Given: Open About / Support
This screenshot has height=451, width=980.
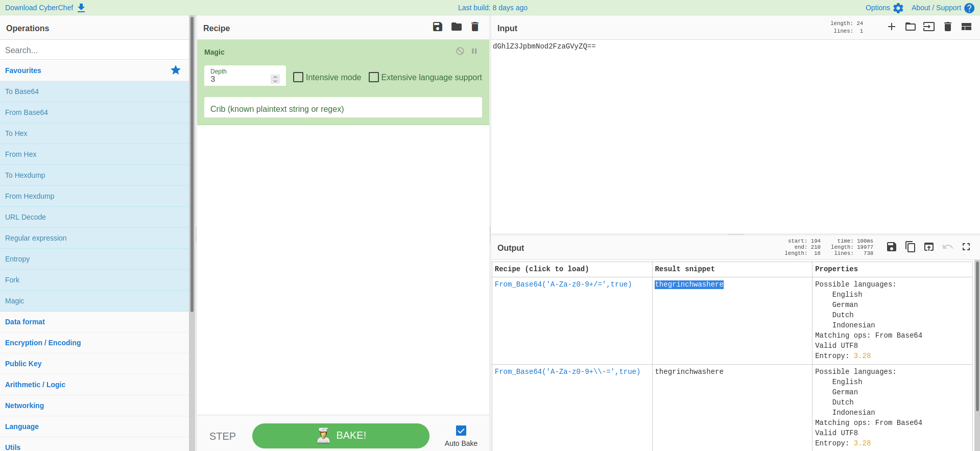Looking at the screenshot, I should 942,8.
